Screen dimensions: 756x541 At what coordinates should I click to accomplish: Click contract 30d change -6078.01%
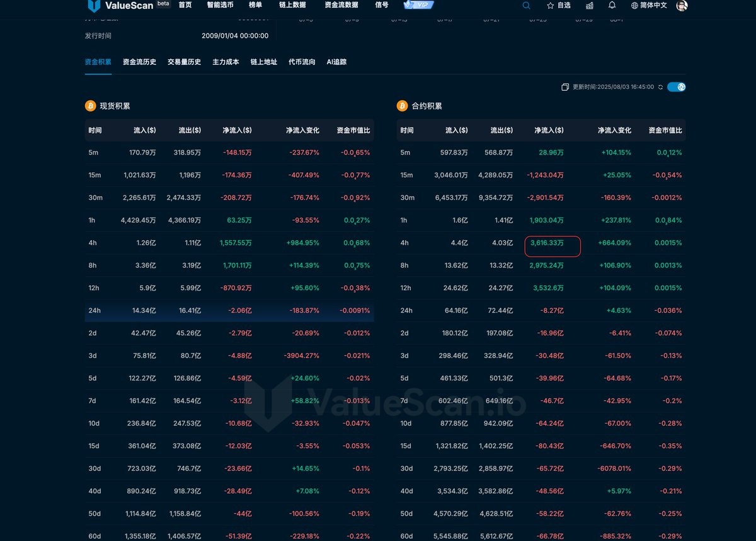(x=614, y=468)
